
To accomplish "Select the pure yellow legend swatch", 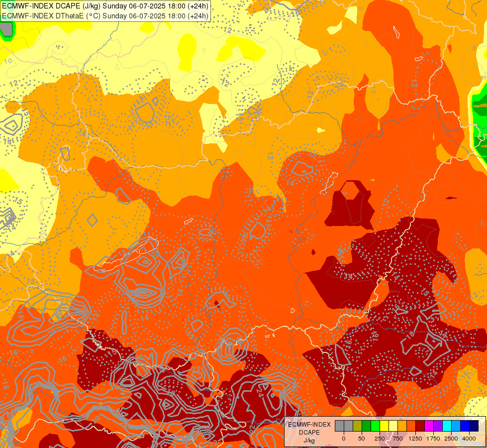I will coord(384,426).
